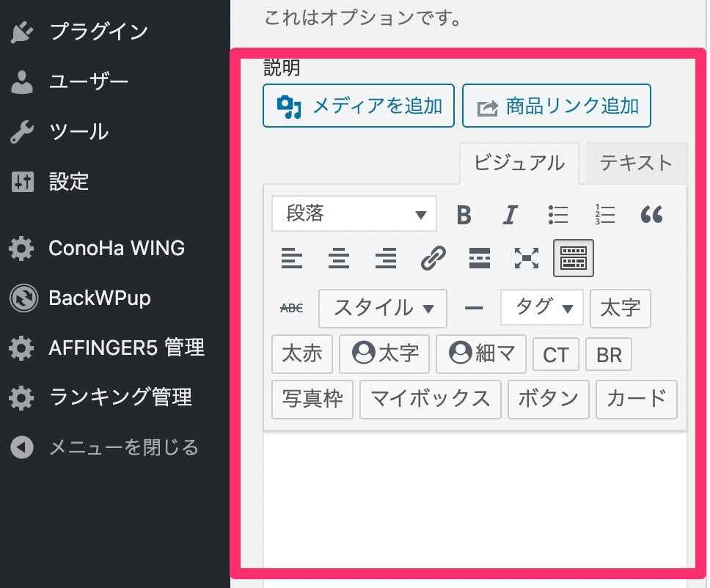Align text center
Image resolution: width=710 pixels, height=588 pixels.
click(339, 258)
